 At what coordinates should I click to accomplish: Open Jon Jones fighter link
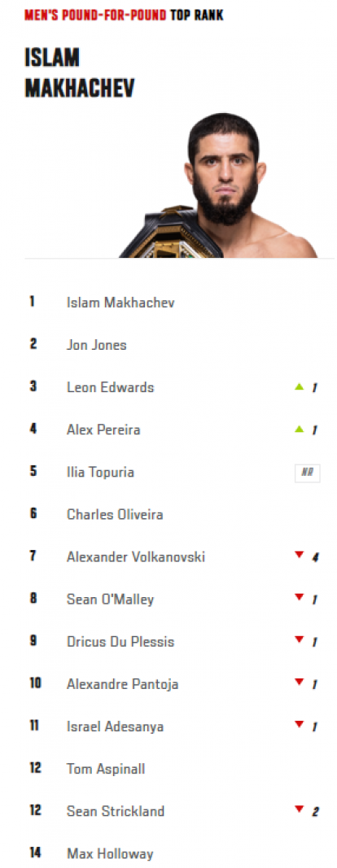(x=96, y=346)
